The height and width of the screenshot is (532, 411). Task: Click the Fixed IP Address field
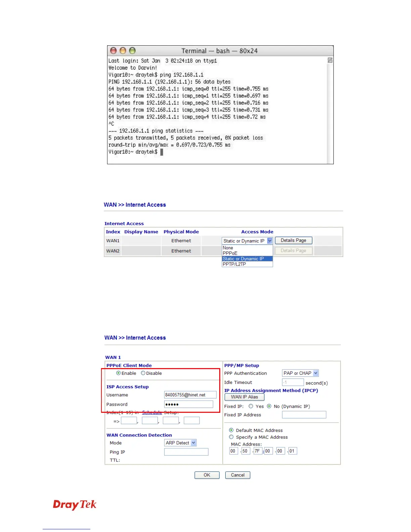(304, 415)
